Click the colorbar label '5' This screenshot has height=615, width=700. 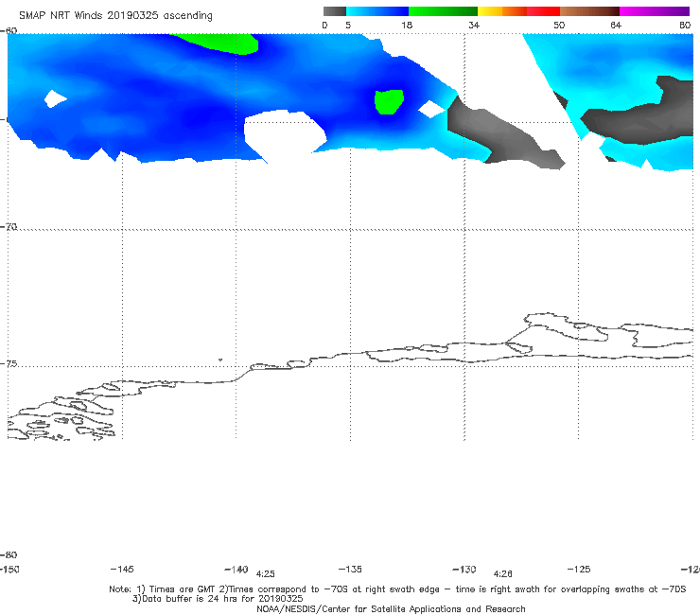point(348,25)
